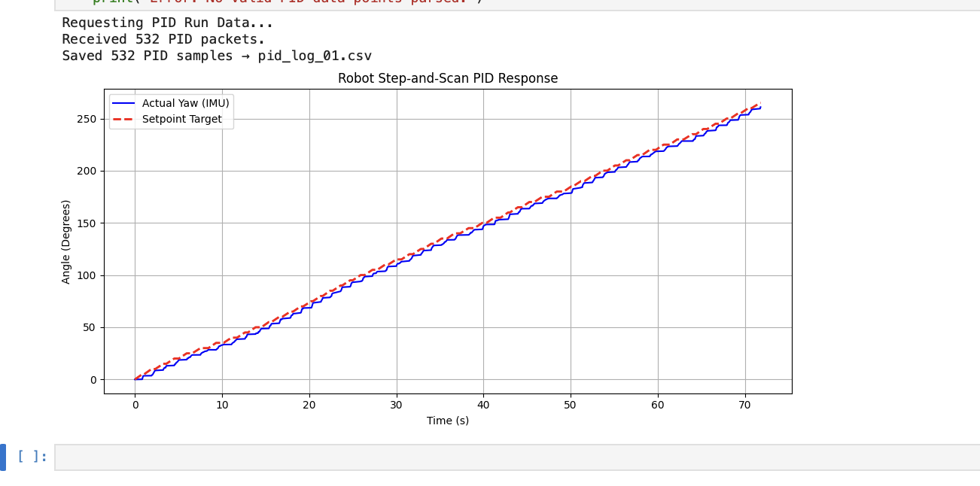Click the y-axis tick label '250'
Viewport: 980px width, 486px height.
(x=87, y=119)
